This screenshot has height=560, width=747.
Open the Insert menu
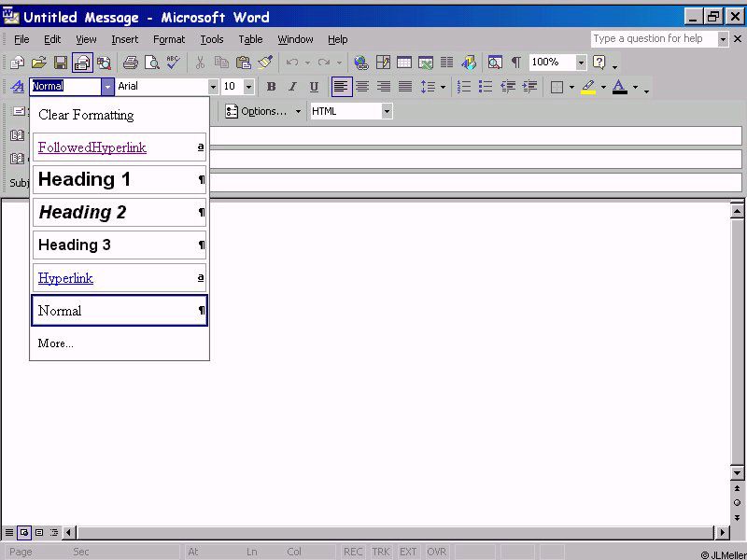click(x=125, y=39)
